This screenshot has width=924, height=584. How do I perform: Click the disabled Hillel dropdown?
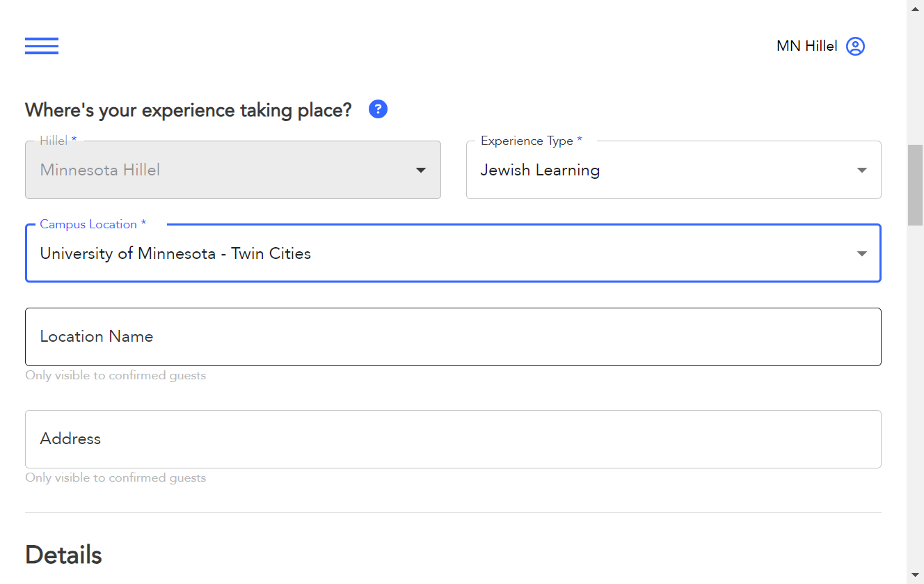233,170
